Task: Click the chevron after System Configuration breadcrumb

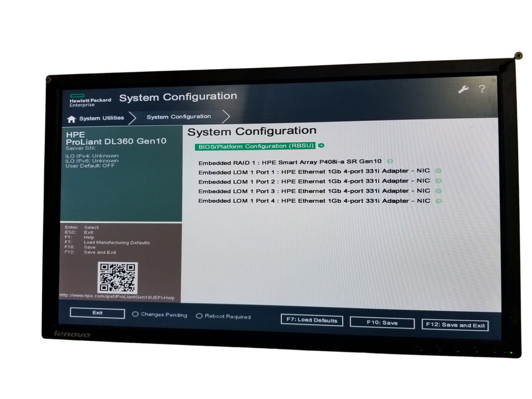Action: (x=226, y=116)
